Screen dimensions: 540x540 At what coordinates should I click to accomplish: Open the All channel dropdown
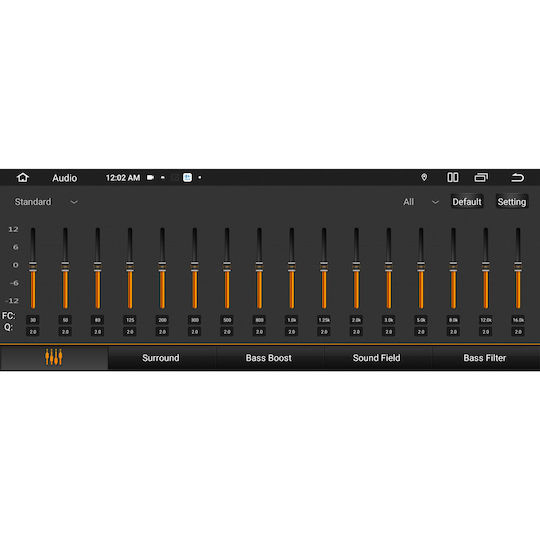coord(421,202)
